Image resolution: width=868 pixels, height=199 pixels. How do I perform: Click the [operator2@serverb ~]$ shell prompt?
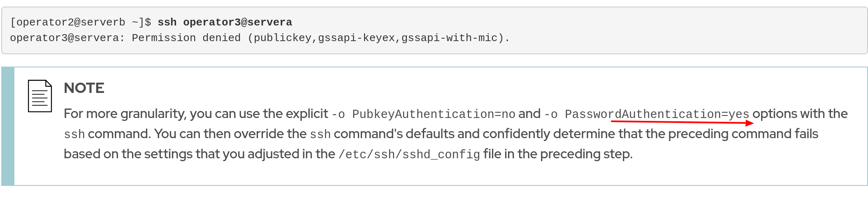tap(81, 22)
